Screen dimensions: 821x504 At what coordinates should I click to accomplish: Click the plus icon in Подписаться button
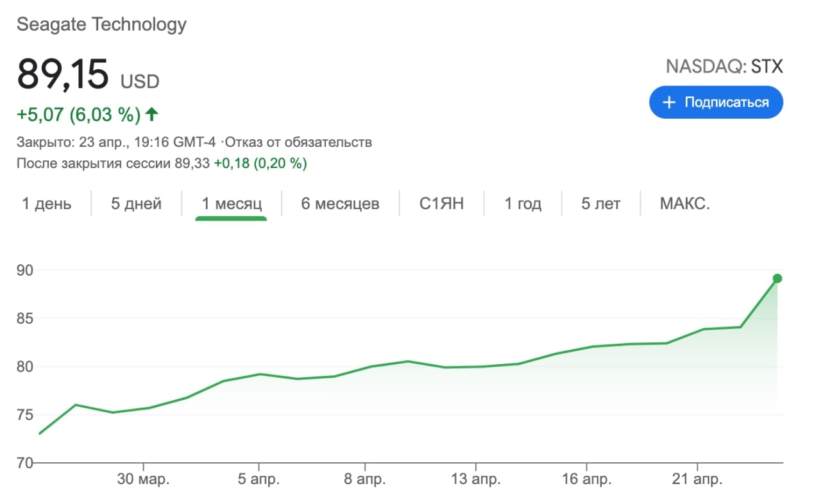tap(669, 103)
